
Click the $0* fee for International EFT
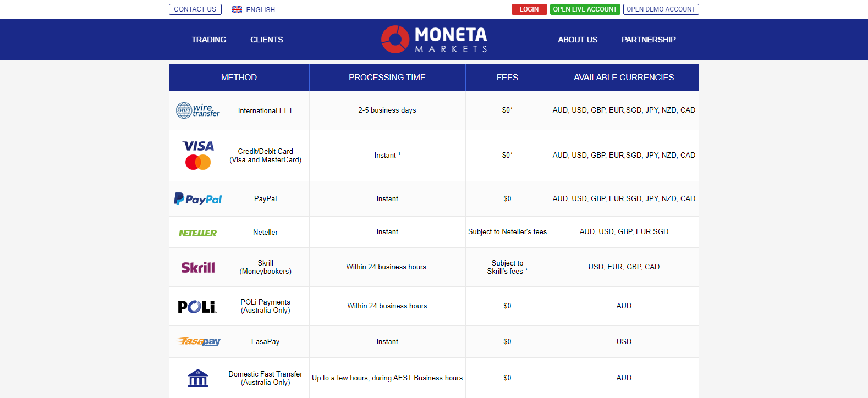point(507,110)
